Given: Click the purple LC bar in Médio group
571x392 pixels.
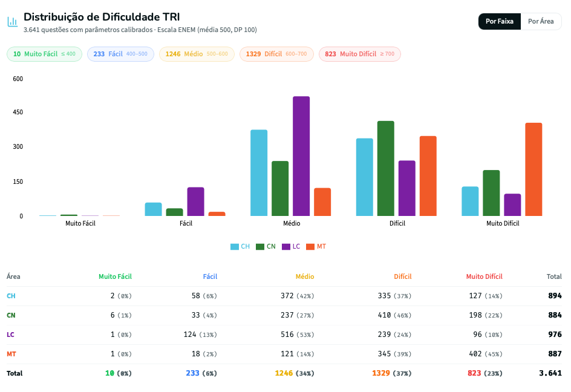Looking at the screenshot, I should (x=301, y=156).
